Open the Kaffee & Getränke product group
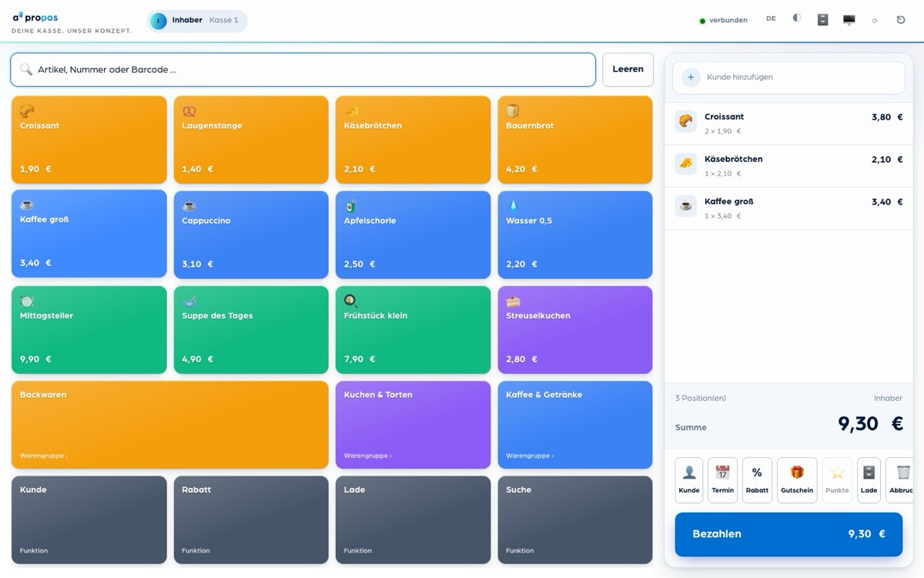The height and width of the screenshot is (578, 924). point(575,425)
